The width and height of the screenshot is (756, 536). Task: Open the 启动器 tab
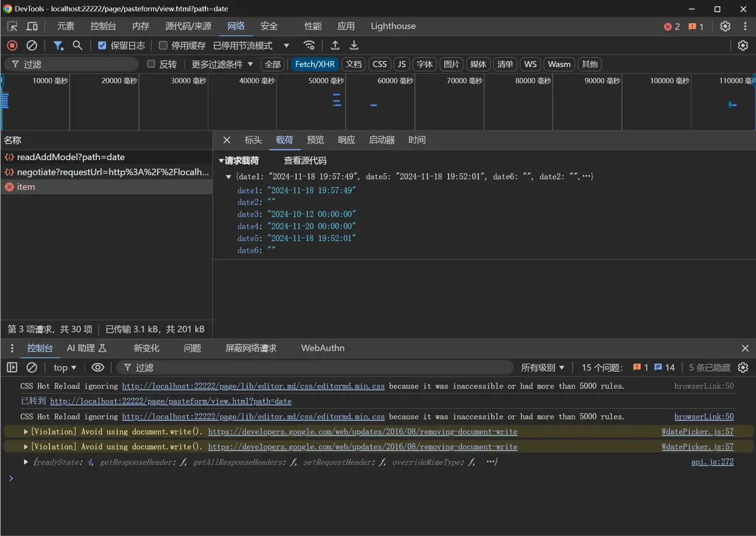pyautogui.click(x=382, y=140)
